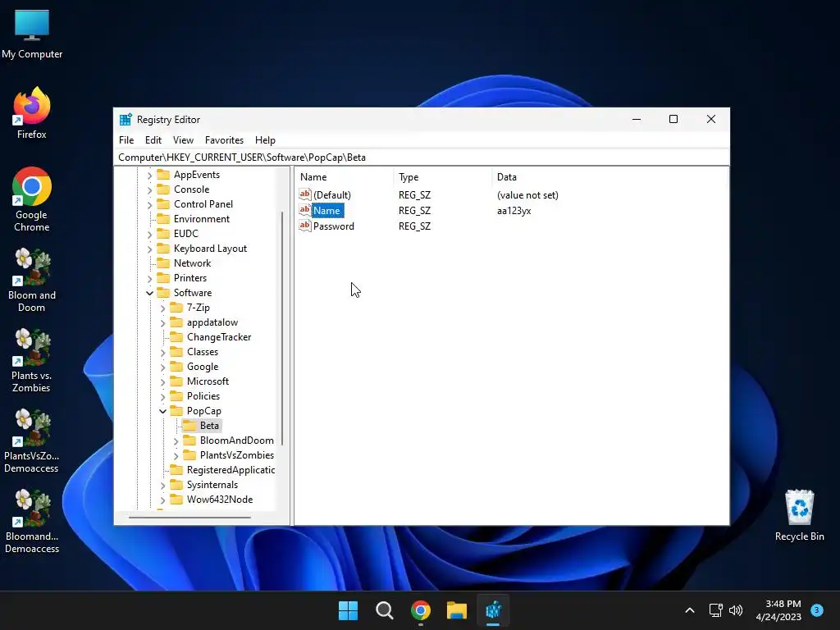Select the Plants vs. Zombies desktop shortcut
The width and height of the screenshot is (840, 630).
pyautogui.click(x=32, y=361)
